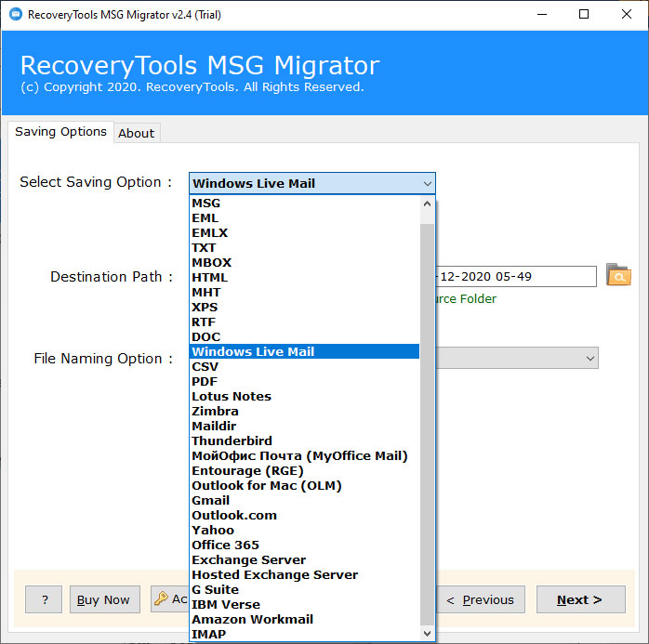This screenshot has width=649, height=644.
Task: Select DOC format entry
Action: coord(304,337)
